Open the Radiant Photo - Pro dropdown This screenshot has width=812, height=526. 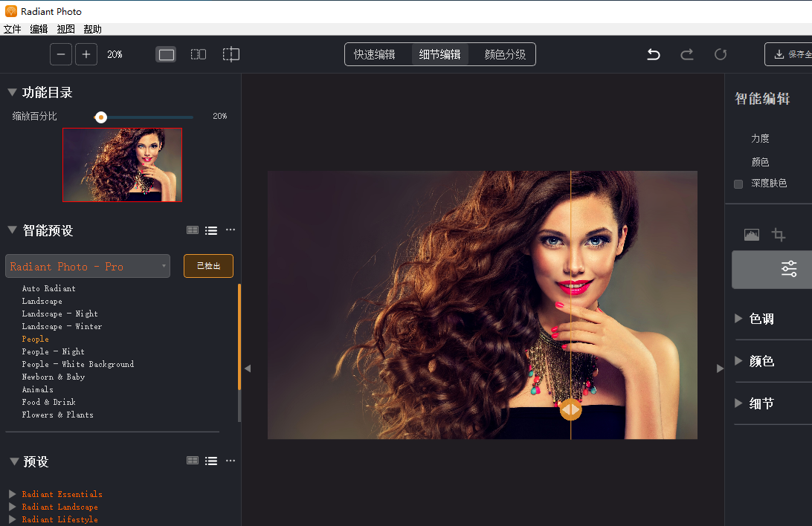click(88, 267)
